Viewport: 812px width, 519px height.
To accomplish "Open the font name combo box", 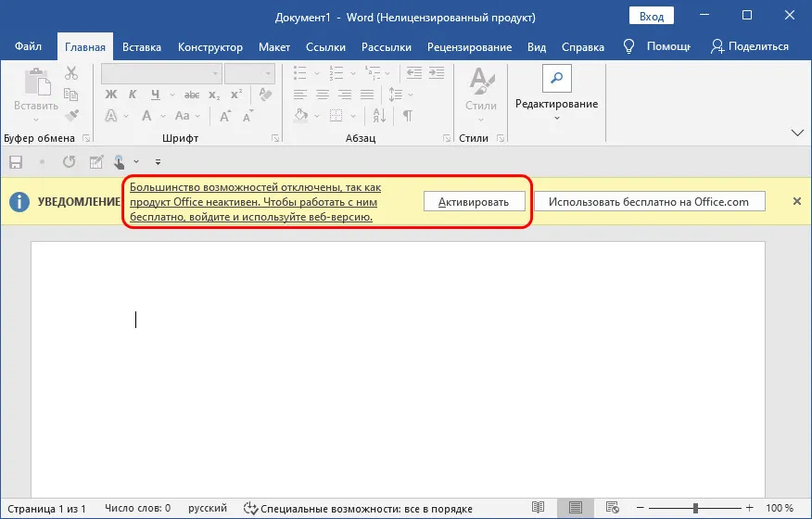I will tap(161, 72).
